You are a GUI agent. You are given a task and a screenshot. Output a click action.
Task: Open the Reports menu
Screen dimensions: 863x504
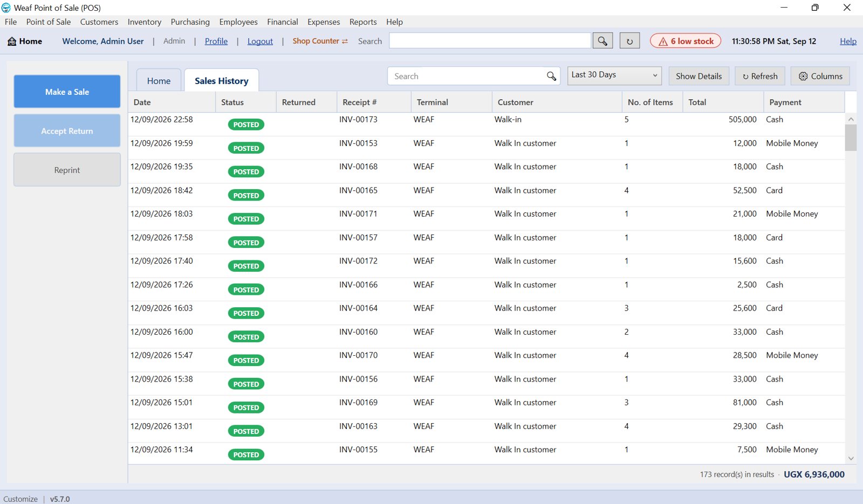click(x=363, y=22)
